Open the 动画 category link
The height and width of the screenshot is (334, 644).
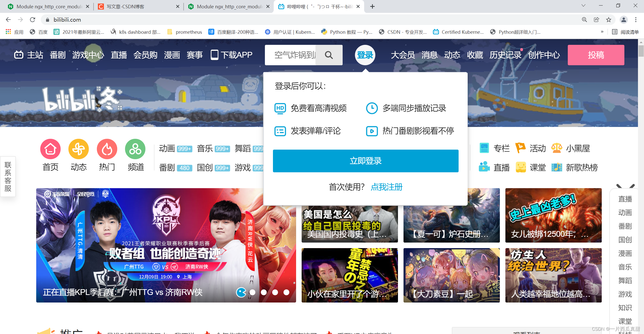click(167, 148)
